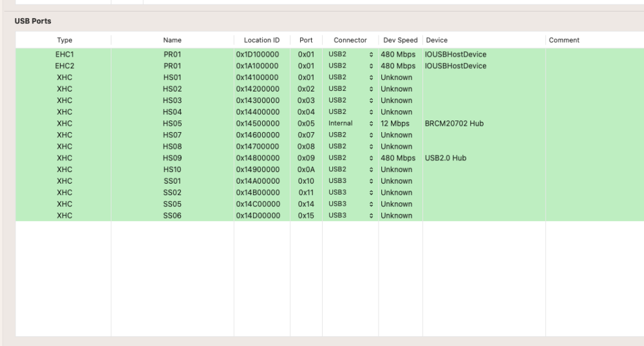644x346 pixels.
Task: Select the SS02 name cell
Action: click(172, 192)
